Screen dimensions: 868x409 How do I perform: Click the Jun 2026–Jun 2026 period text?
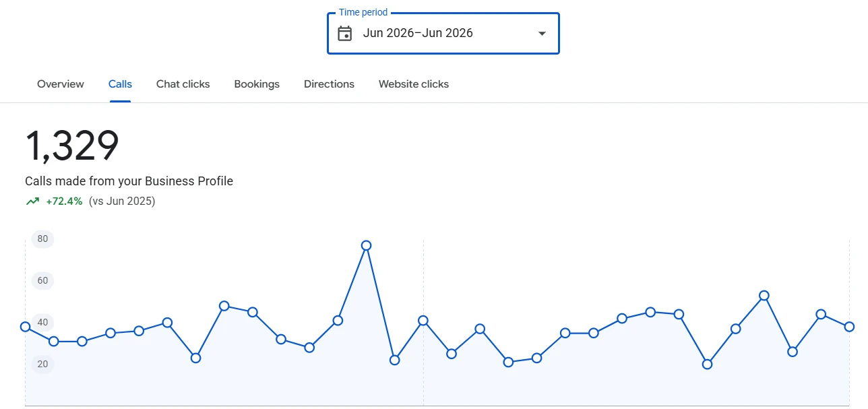418,33
